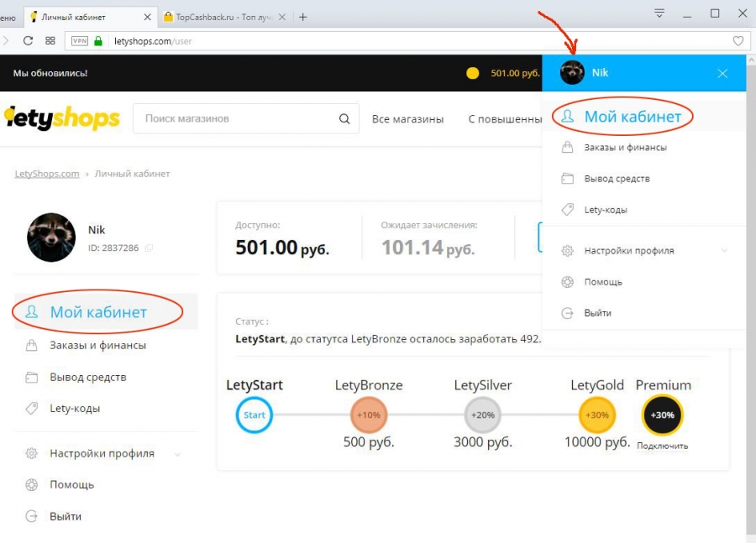Click the shopping bag icon in sidebar
Screen dimensions: 756x543
point(31,346)
